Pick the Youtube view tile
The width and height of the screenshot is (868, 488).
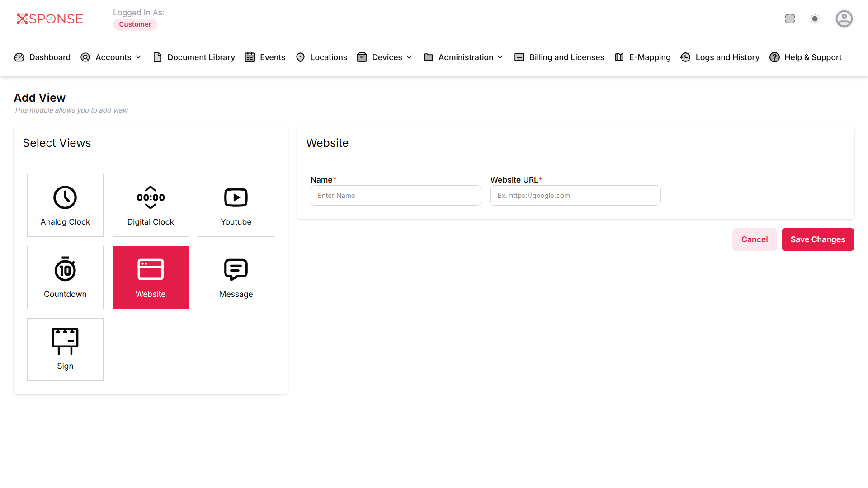point(236,205)
